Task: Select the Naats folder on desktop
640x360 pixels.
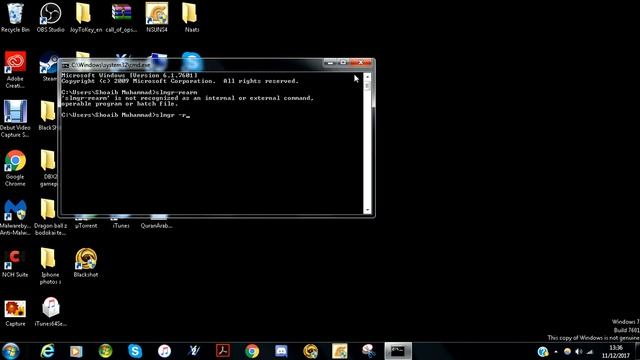Action: click(x=190, y=17)
